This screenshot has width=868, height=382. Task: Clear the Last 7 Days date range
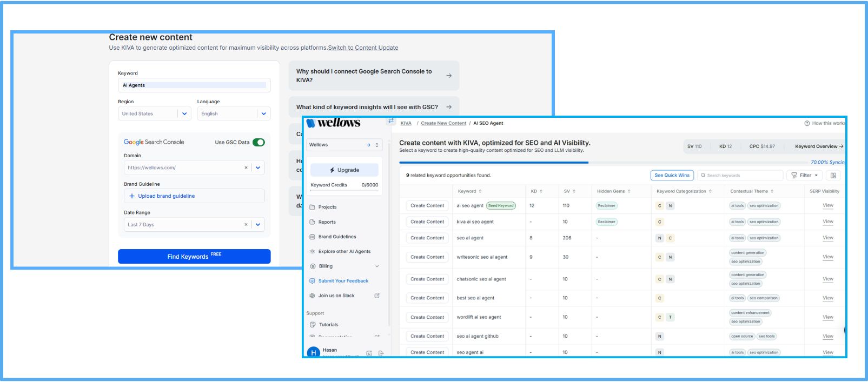(246, 224)
